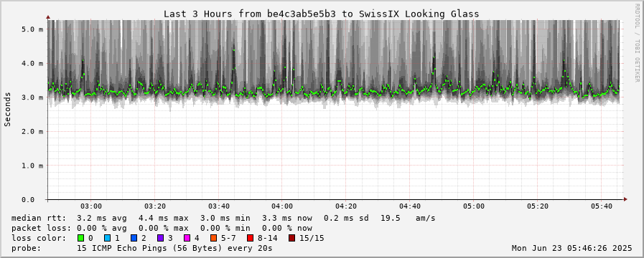644x258 pixels.
Task: Click the packet loss statistics line
Action: [x=162, y=228]
